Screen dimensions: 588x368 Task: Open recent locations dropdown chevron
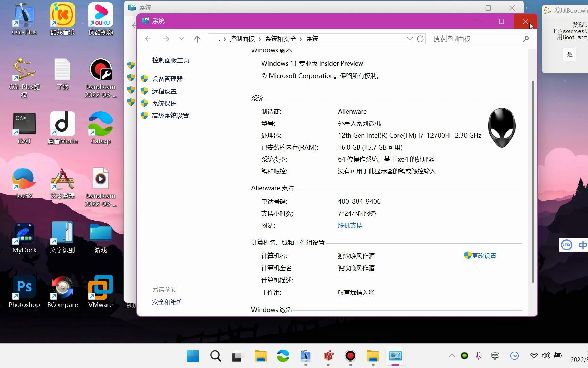click(x=181, y=39)
